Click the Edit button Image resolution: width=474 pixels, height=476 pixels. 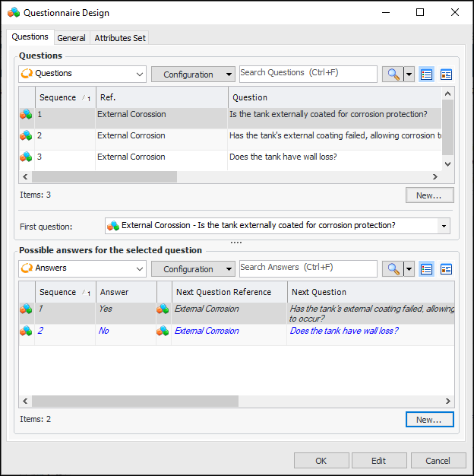(378, 461)
